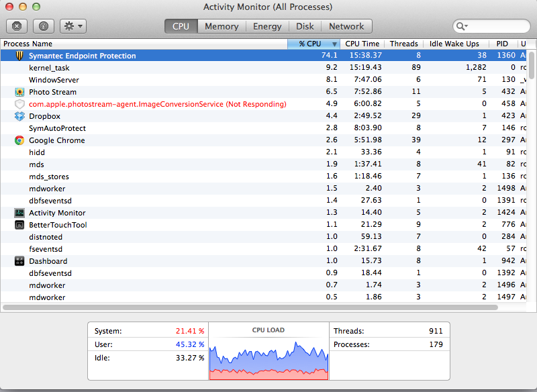Click the User 45.32 % value
Viewport: 537px width, 392px height.
[x=190, y=344]
